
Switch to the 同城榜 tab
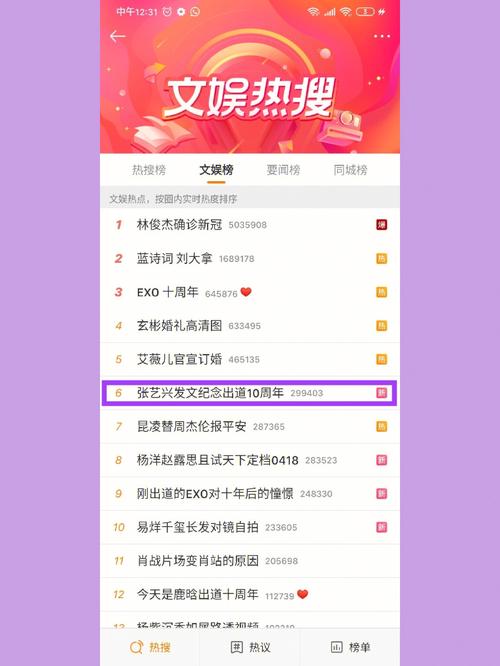tap(350, 170)
